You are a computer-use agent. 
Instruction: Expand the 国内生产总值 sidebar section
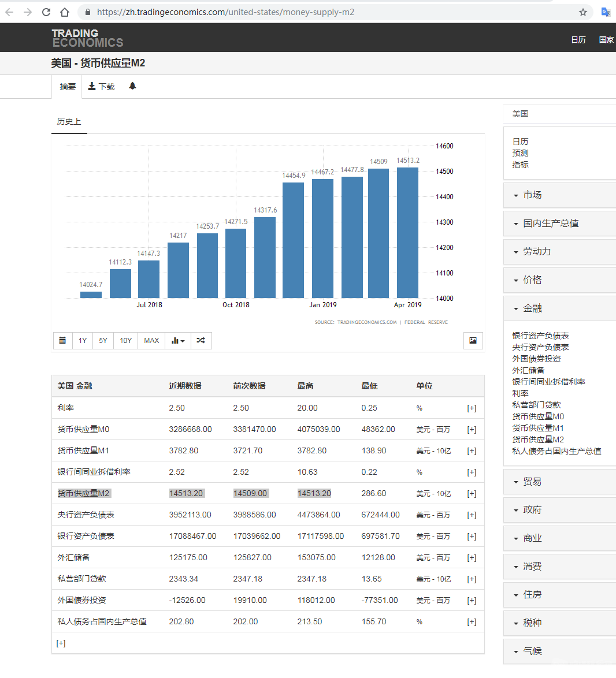[x=560, y=223]
